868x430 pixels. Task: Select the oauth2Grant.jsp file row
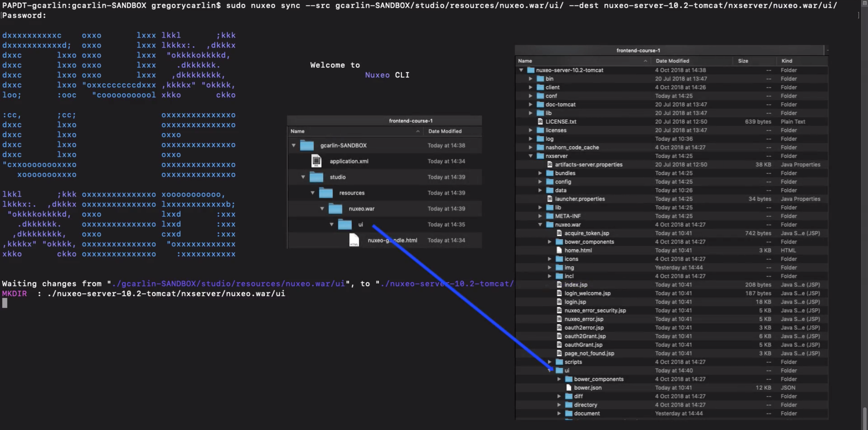pyautogui.click(x=671, y=336)
